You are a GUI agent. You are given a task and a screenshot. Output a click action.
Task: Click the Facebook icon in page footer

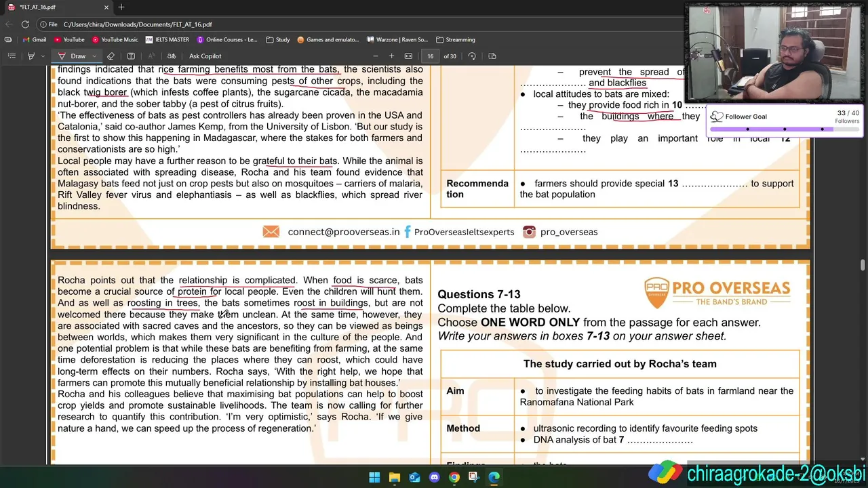click(x=408, y=232)
